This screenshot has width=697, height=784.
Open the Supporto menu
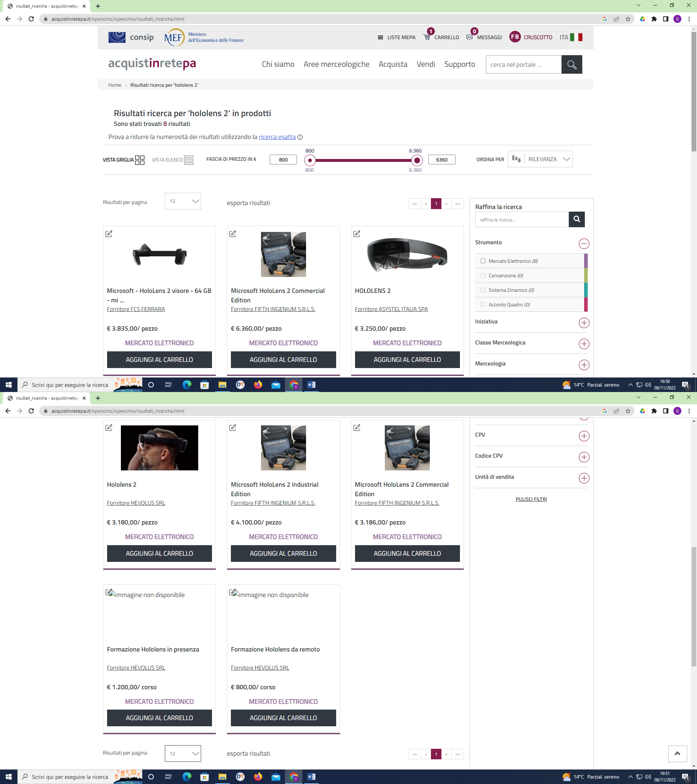click(x=460, y=64)
